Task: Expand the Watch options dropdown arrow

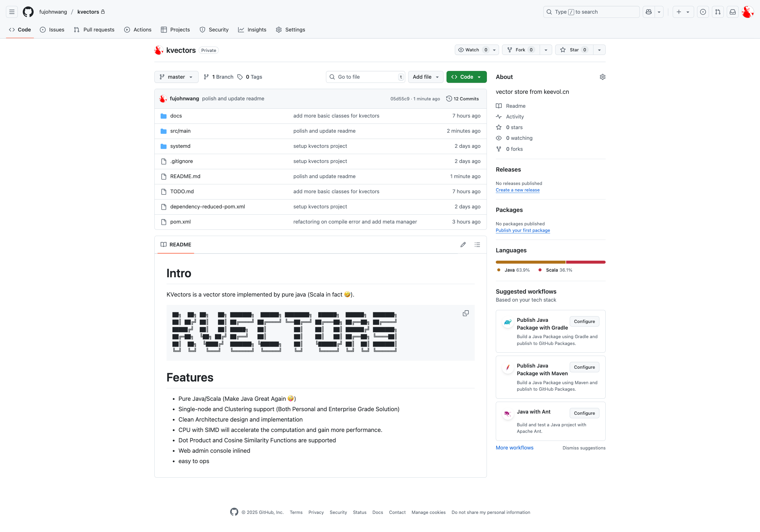Action: 494,50
